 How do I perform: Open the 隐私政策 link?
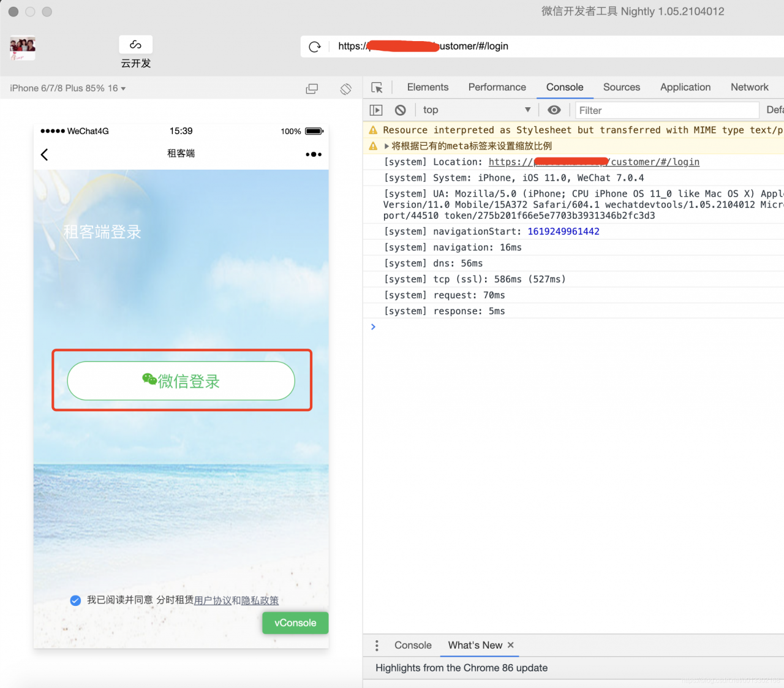(x=260, y=600)
